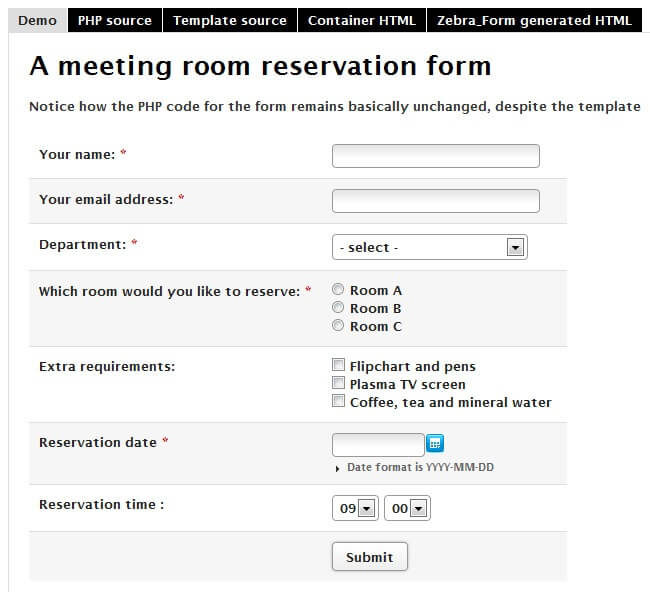Click the Date format hint arrow
Viewport: 650px width, 592px height.
coord(338,468)
